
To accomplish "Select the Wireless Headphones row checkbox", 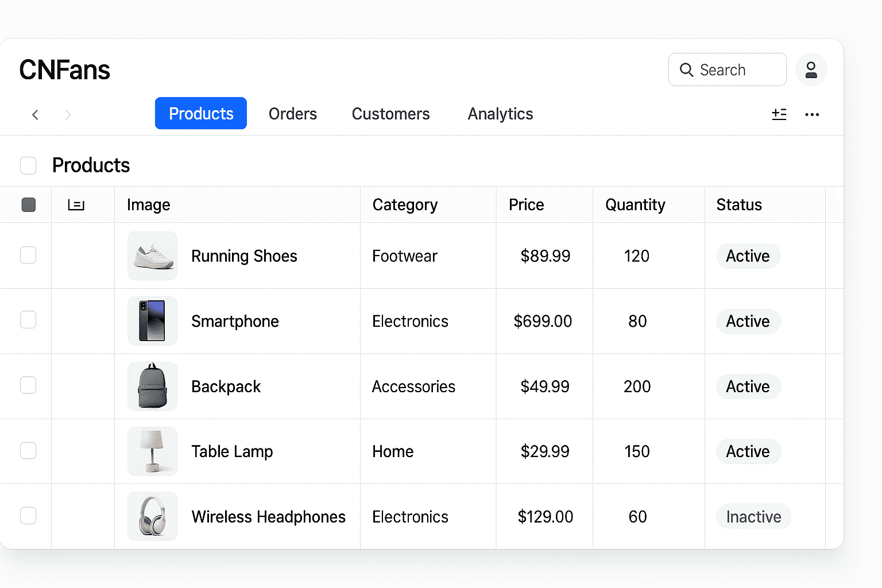I will [x=28, y=516].
